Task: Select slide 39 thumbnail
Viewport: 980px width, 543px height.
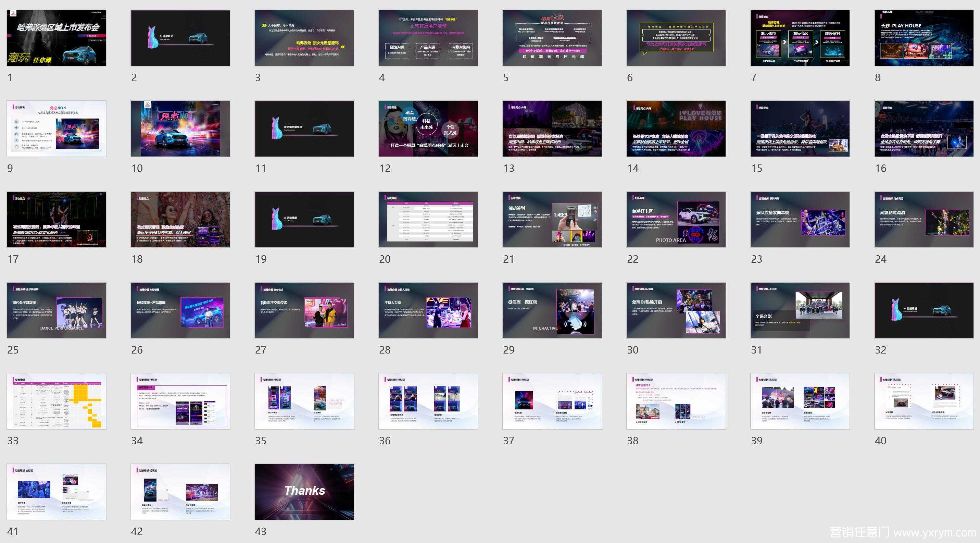Action: (801, 401)
